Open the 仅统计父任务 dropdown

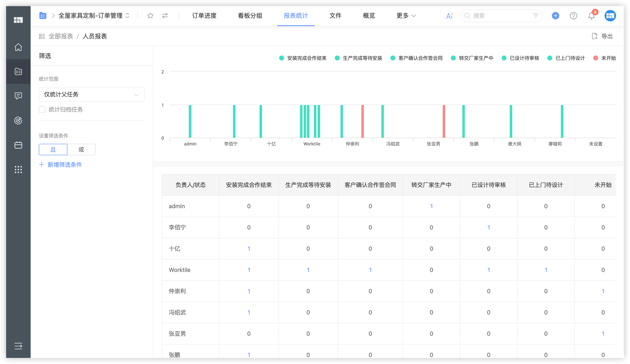tap(91, 94)
